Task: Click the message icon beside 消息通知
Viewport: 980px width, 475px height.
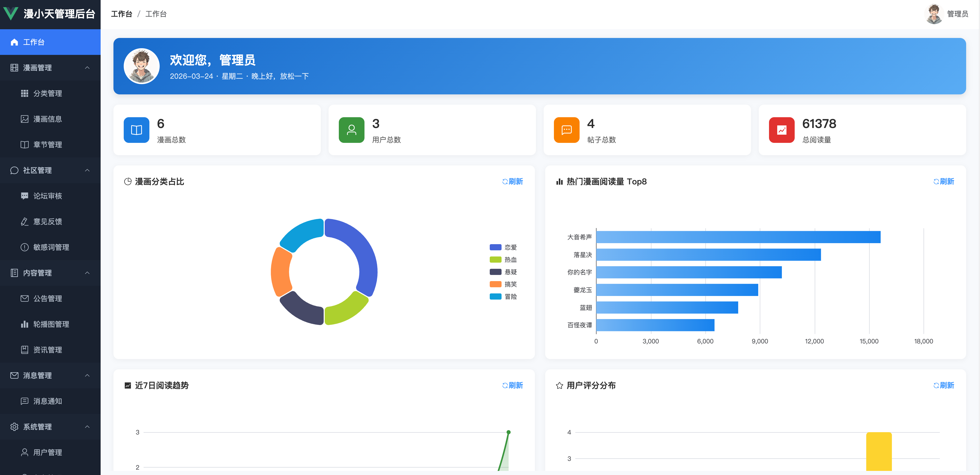Action: coord(25,401)
